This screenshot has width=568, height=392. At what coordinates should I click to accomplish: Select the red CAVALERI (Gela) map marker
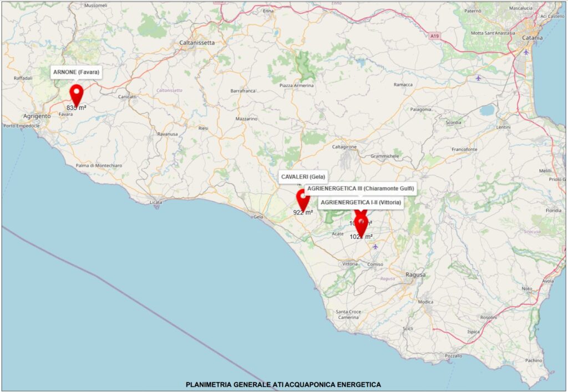pos(303,198)
